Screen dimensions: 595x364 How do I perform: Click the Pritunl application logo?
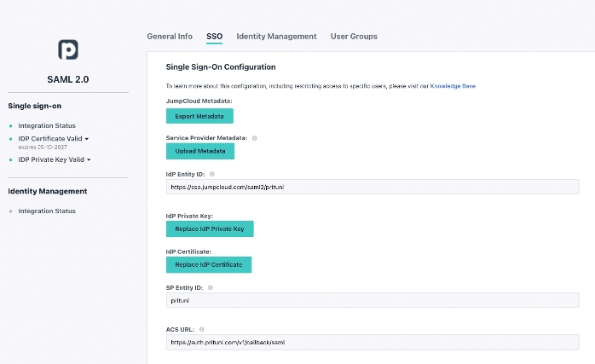click(x=67, y=49)
